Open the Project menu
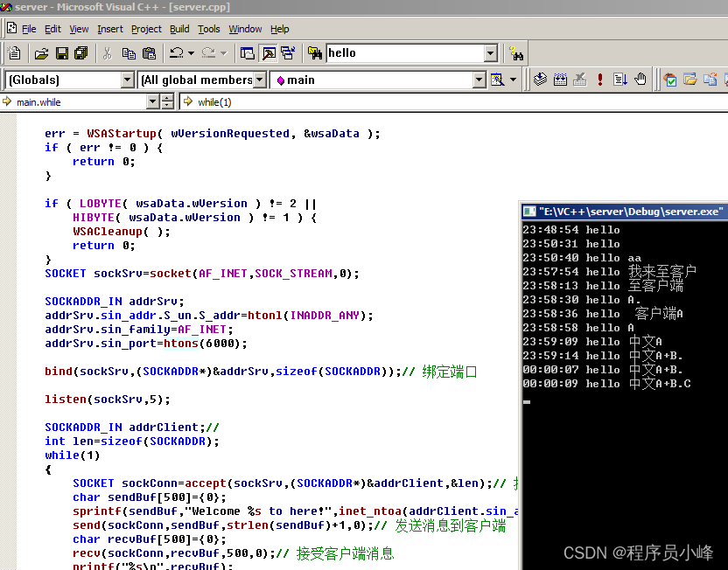This screenshot has height=570, width=728. pos(146,29)
